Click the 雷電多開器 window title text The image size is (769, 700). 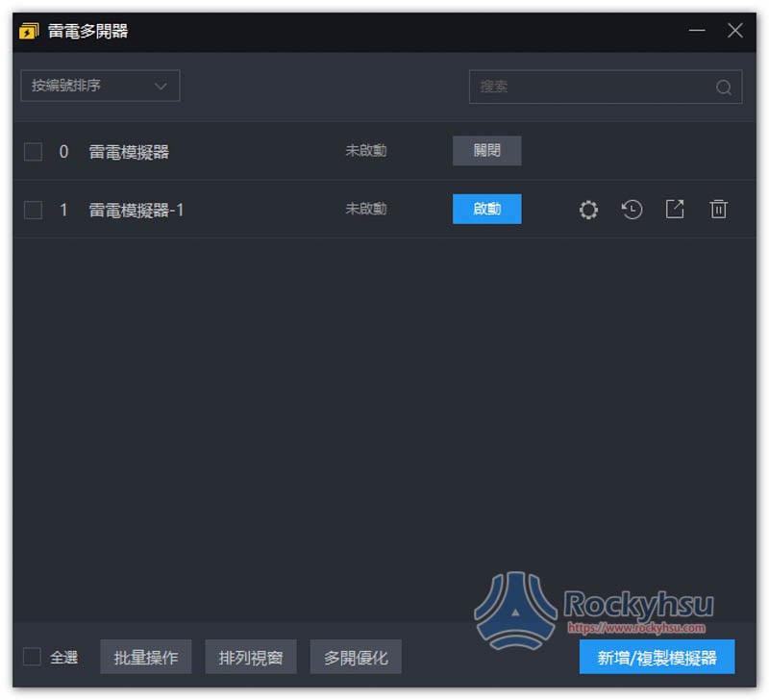87,31
